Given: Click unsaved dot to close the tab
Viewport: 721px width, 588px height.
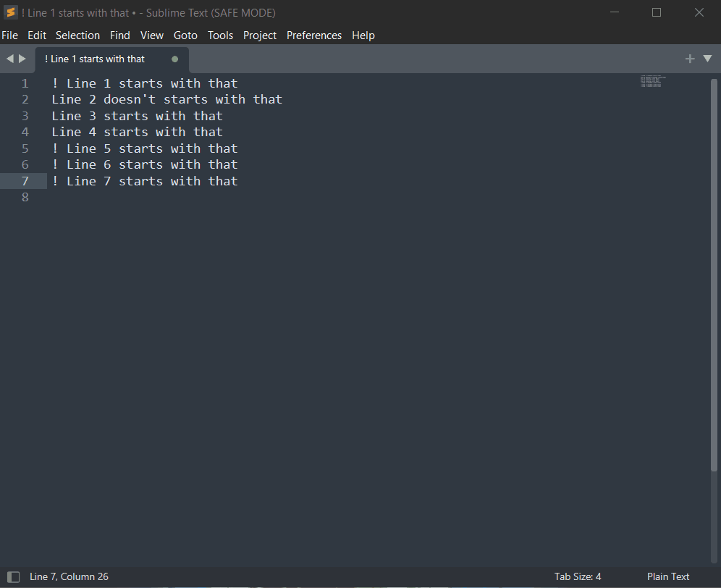Looking at the screenshot, I should pos(174,59).
